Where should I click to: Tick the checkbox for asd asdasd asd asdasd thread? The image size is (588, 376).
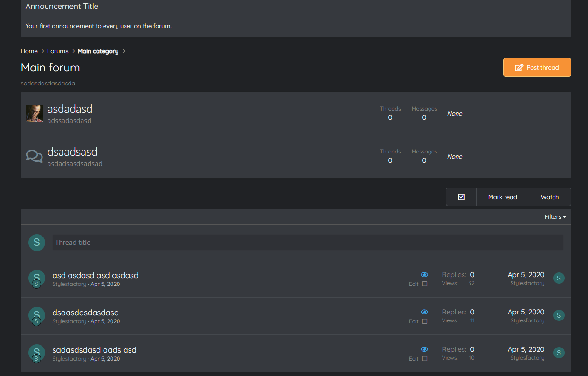tap(424, 284)
